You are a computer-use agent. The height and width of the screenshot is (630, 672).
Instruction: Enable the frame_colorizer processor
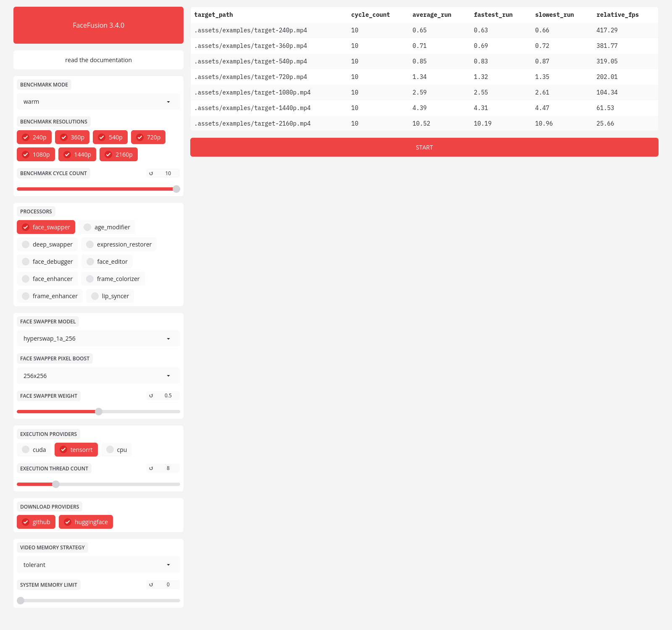click(113, 279)
